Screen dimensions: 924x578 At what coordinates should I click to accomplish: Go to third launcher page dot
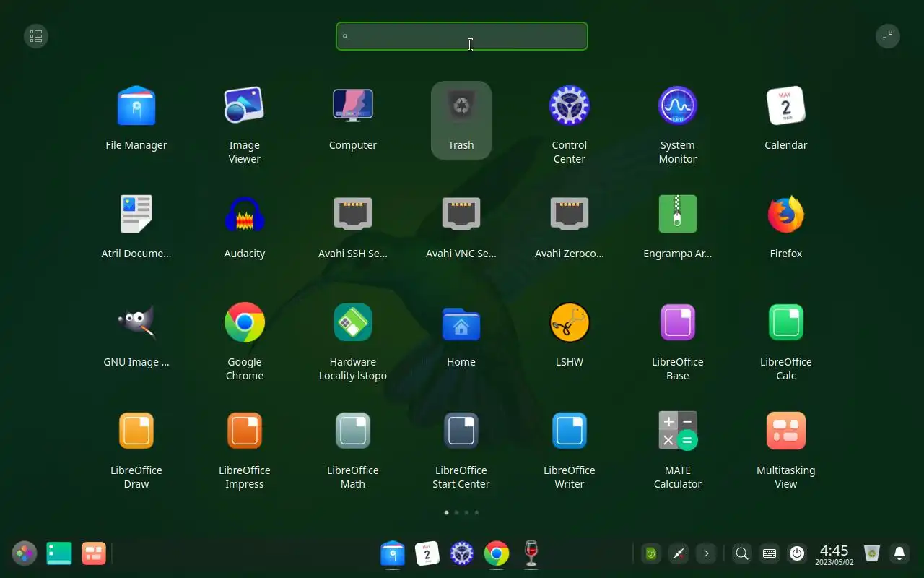pos(466,512)
